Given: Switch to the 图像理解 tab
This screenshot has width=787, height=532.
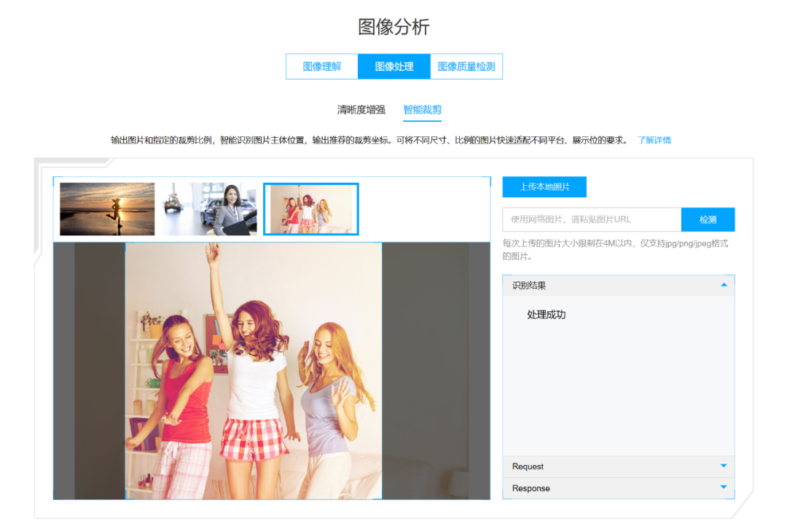Looking at the screenshot, I should click(322, 66).
